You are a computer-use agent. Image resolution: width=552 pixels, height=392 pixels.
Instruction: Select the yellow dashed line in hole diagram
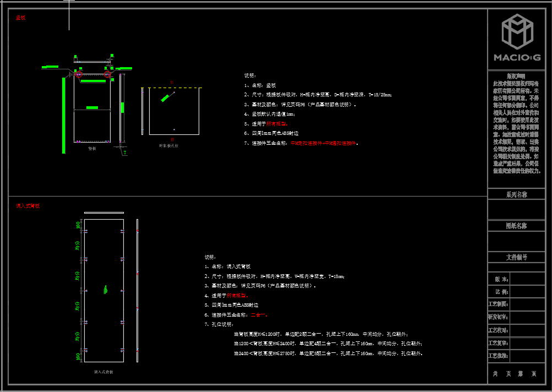[x=172, y=88]
